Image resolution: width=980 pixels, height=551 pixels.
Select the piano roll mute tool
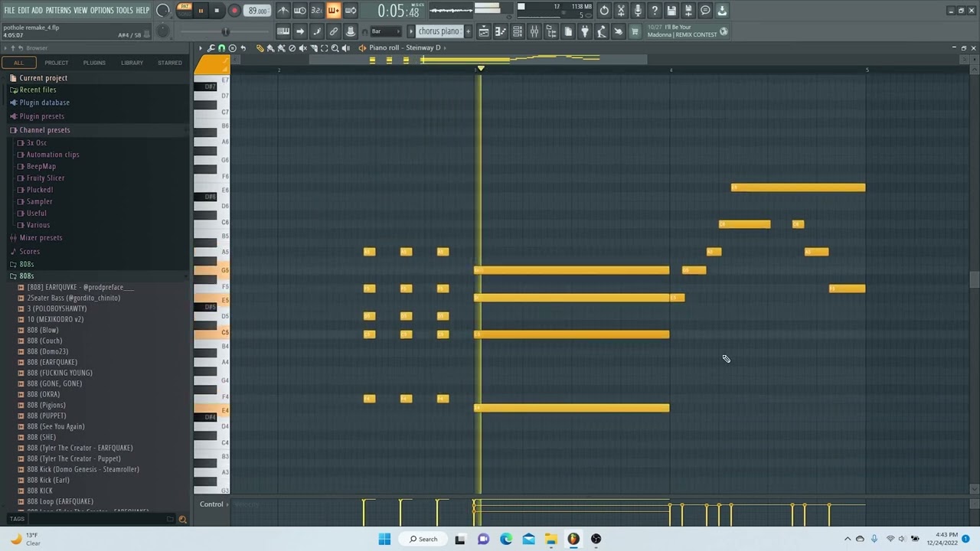(303, 47)
